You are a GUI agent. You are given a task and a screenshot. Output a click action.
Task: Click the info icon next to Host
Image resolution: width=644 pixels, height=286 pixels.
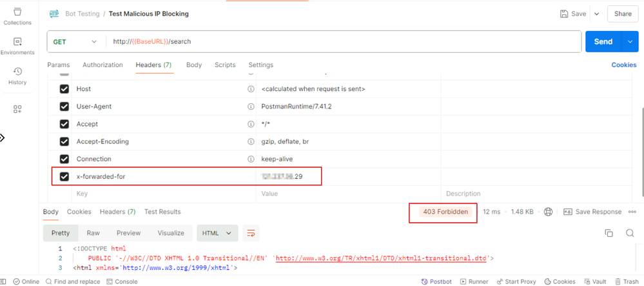point(250,89)
